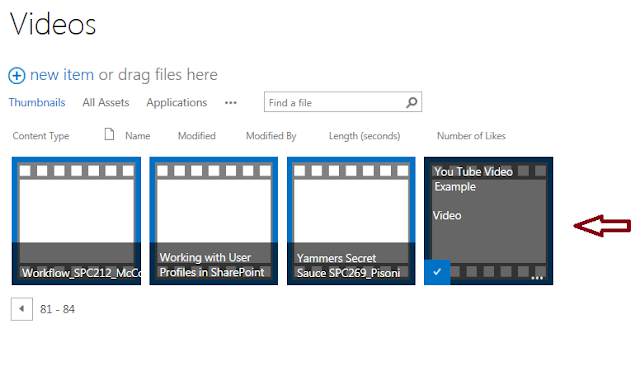The height and width of the screenshot is (366, 640).
Task: Click the 81 - 84 page range text
Action: click(58, 309)
